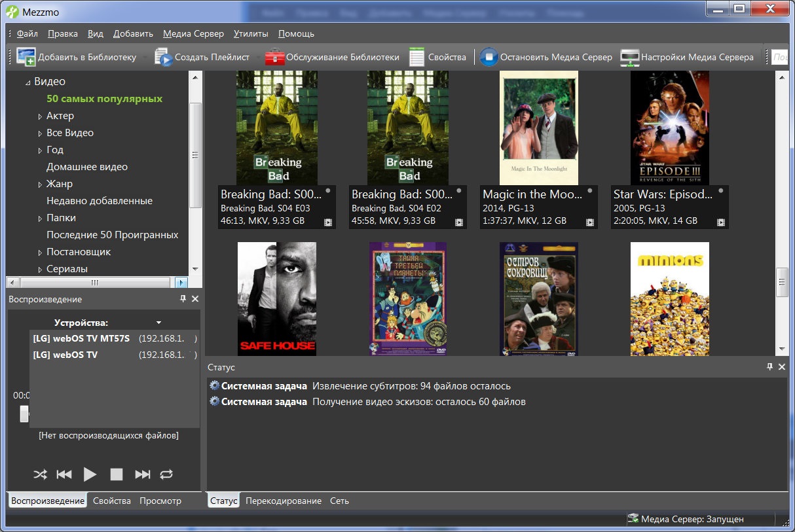Click the Add to Library toolbar icon

pyautogui.click(x=26, y=57)
